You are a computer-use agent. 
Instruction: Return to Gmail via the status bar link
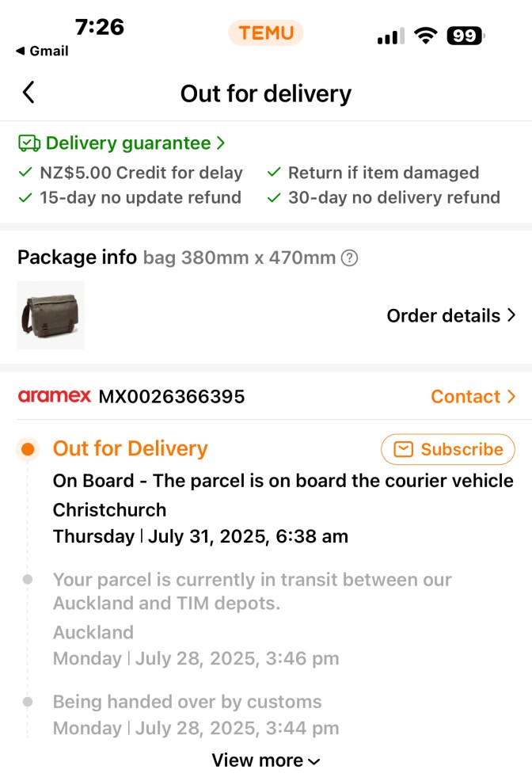click(x=42, y=51)
